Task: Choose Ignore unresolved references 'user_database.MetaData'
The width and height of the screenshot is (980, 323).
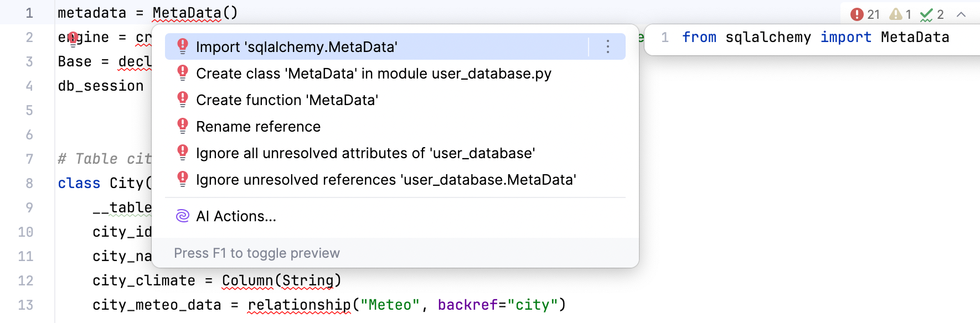Action: tap(386, 179)
